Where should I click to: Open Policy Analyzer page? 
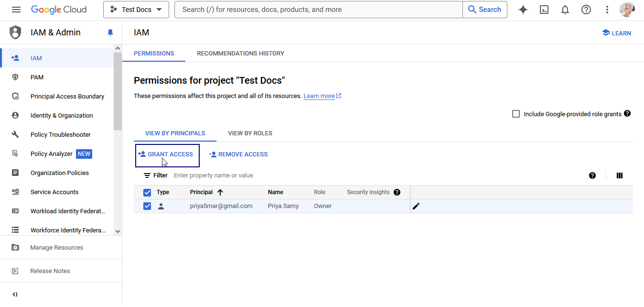click(57, 153)
